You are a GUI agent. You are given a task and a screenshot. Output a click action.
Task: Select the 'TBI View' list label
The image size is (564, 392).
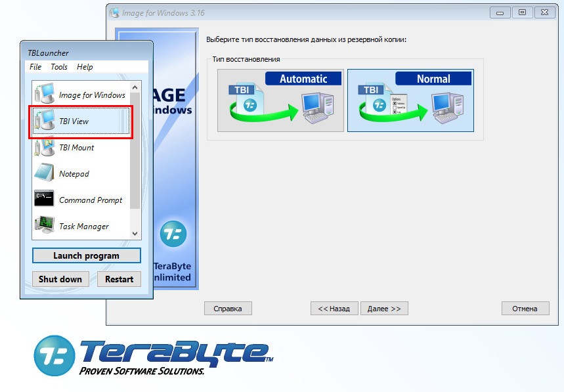coord(74,121)
